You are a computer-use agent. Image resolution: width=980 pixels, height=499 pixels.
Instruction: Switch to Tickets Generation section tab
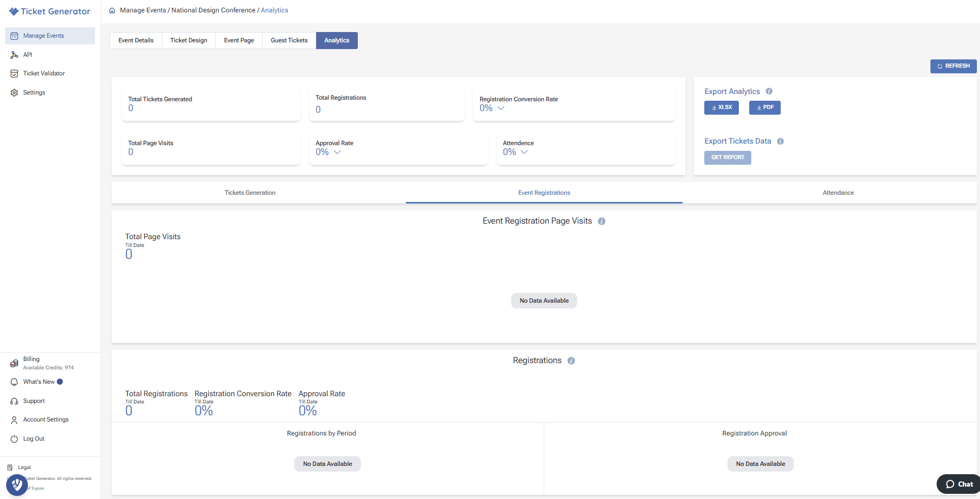250,193
